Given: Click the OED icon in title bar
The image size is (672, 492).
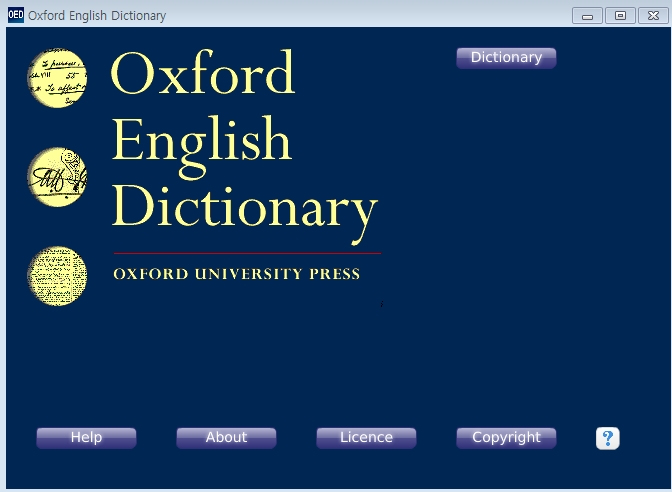Looking at the screenshot, I should coord(15,15).
